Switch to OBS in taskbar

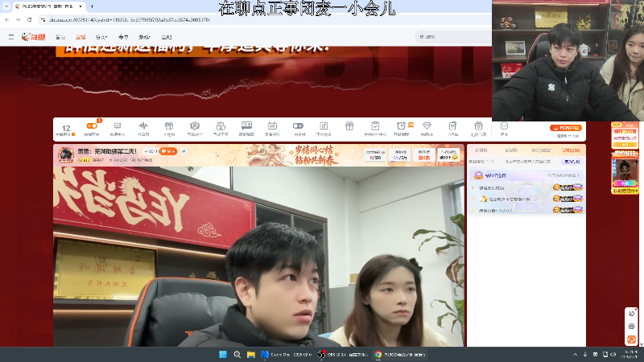pyautogui.click(x=342, y=354)
